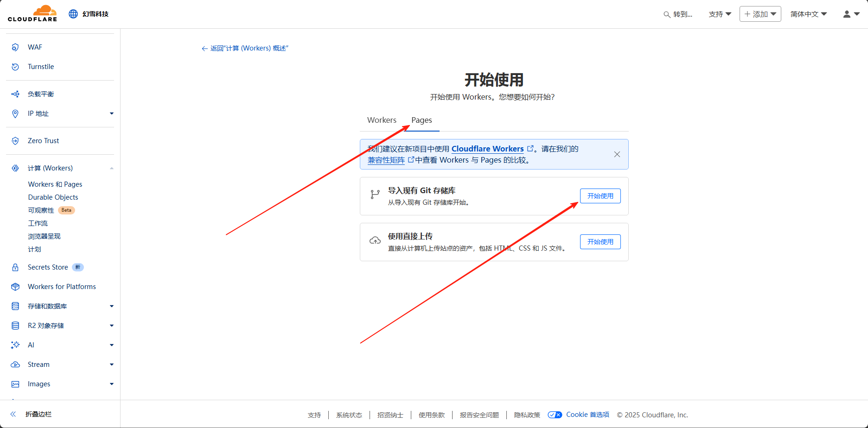The image size is (868, 428).
Task: Click the Cloudflare logo
Action: coord(32,13)
